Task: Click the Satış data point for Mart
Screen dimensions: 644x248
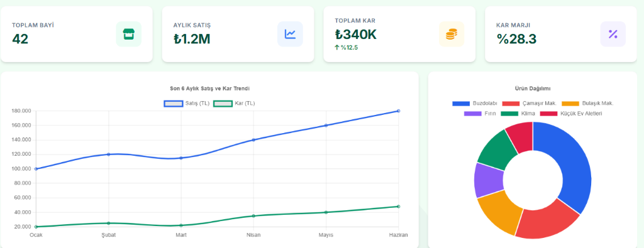Action: click(x=181, y=158)
